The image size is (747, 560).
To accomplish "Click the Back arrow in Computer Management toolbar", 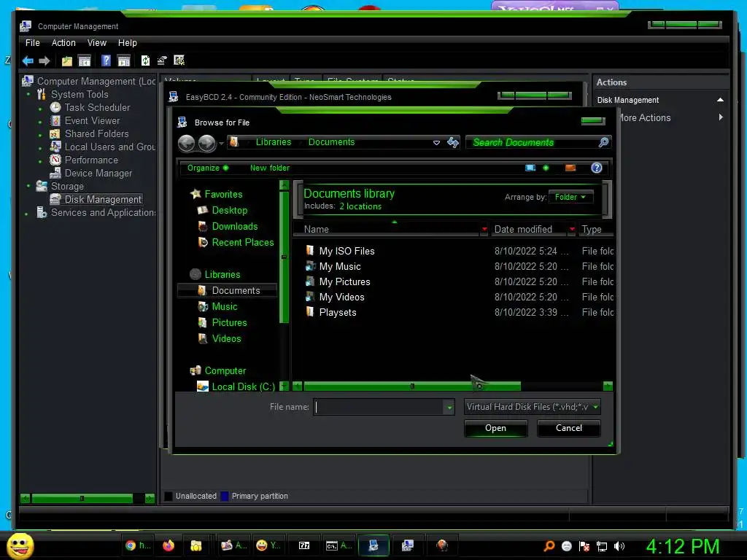I will (x=28, y=61).
